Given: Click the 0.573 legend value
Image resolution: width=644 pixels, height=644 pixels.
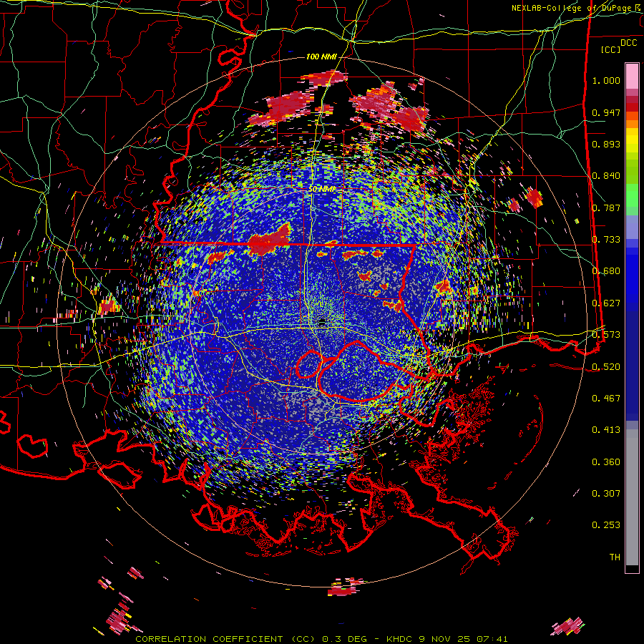Looking at the screenshot, I should coord(606,335).
